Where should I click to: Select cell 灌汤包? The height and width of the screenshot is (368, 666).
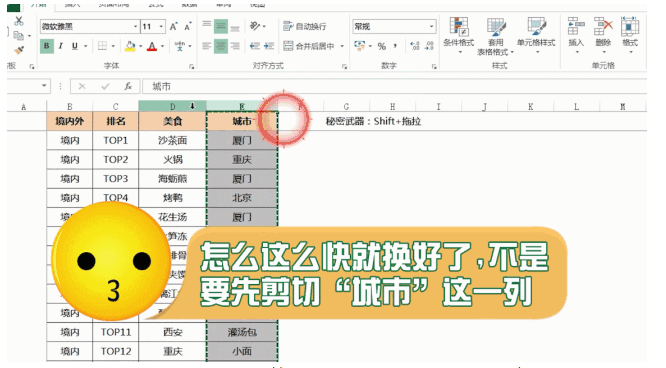242,332
